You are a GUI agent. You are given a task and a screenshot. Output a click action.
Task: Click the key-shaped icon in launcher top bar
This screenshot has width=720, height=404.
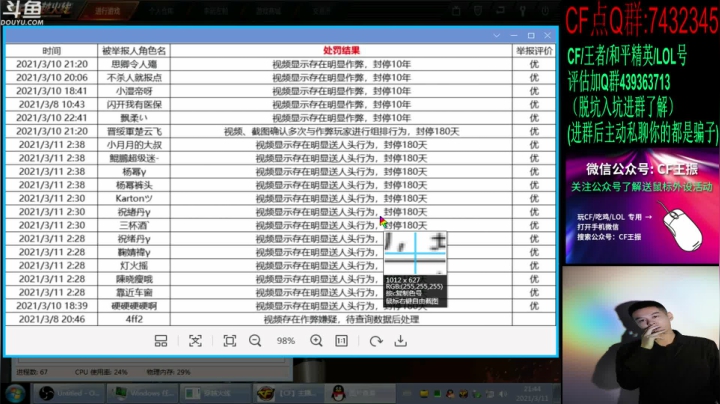point(523,11)
